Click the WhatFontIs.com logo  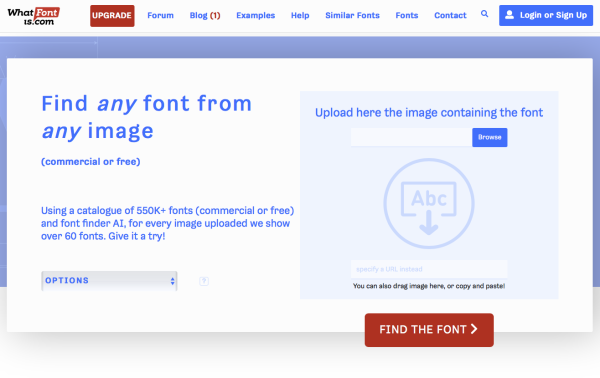coord(34,16)
